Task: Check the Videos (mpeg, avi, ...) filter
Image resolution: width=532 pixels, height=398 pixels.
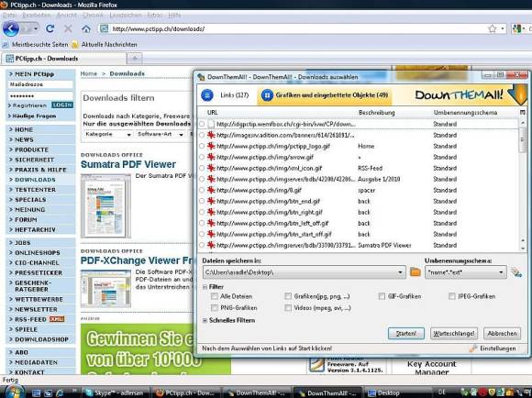Action: [288, 308]
